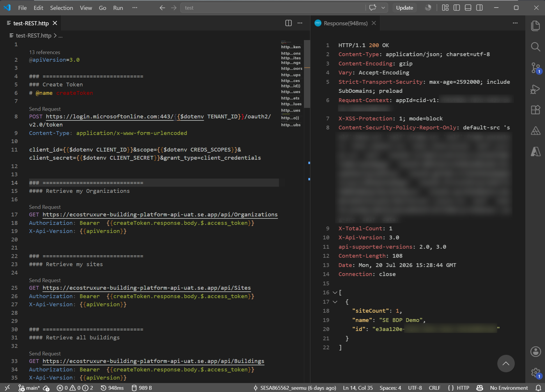Image resolution: width=545 pixels, height=392 pixels.
Task: Close the Response(948ms) tab
Action: tap(374, 23)
